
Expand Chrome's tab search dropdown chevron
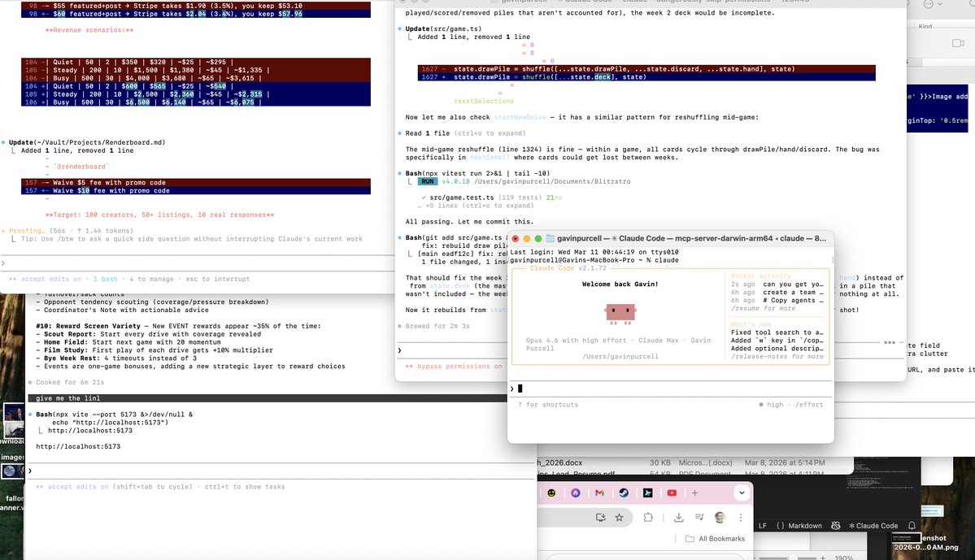(741, 493)
